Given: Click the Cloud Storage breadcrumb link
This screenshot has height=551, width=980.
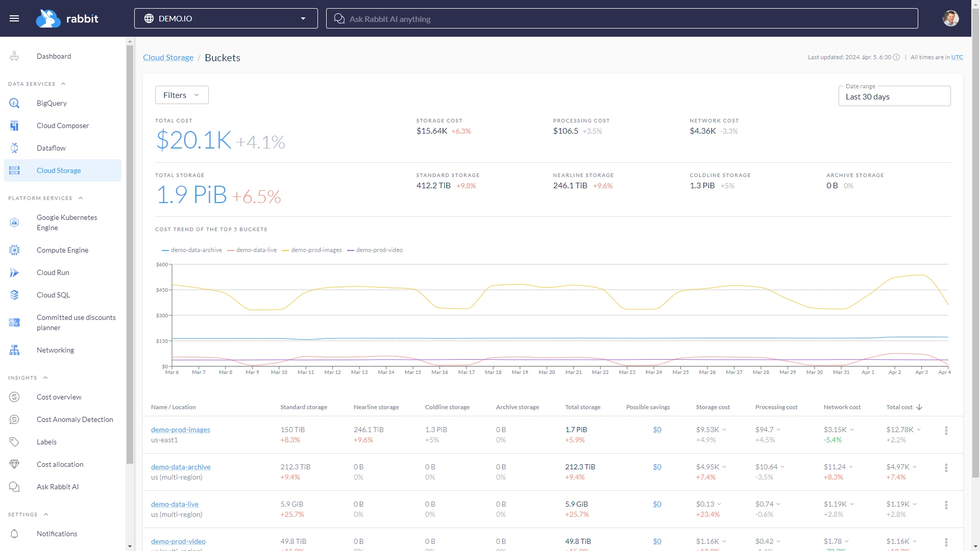Looking at the screenshot, I should (168, 58).
